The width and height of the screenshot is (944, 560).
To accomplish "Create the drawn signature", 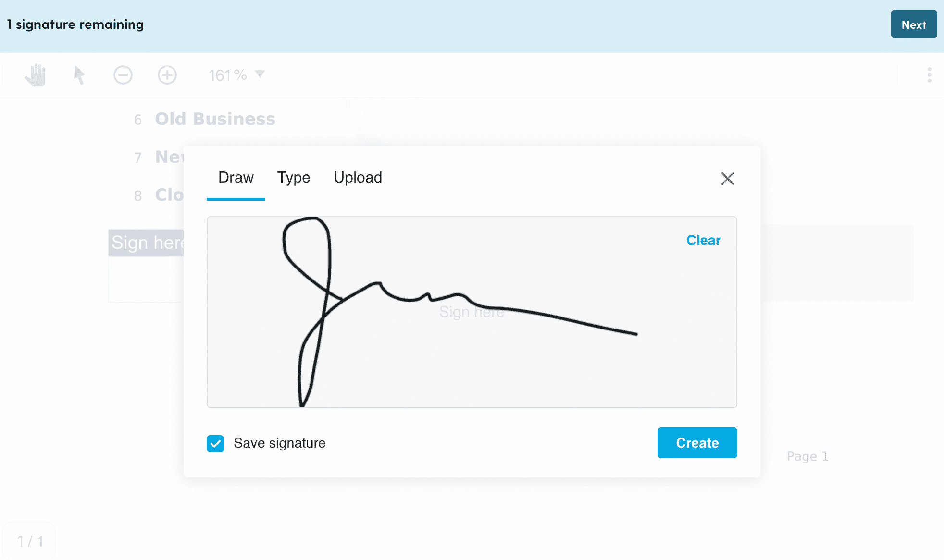I will point(697,443).
